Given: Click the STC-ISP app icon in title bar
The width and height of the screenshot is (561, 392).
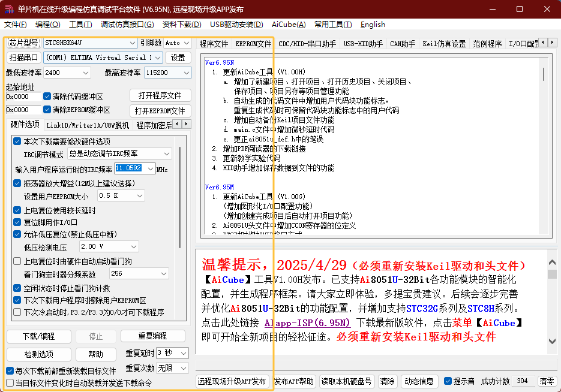Looking at the screenshot, I should point(8,9).
